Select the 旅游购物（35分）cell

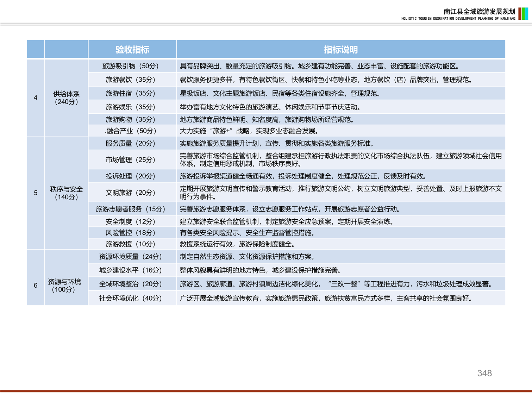coord(132,119)
